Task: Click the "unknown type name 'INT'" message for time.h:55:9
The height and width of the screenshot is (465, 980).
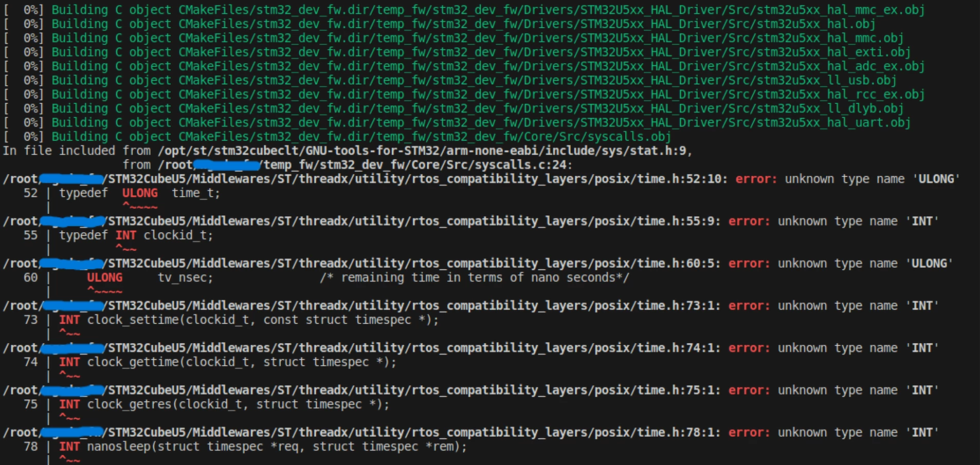Action: point(858,221)
